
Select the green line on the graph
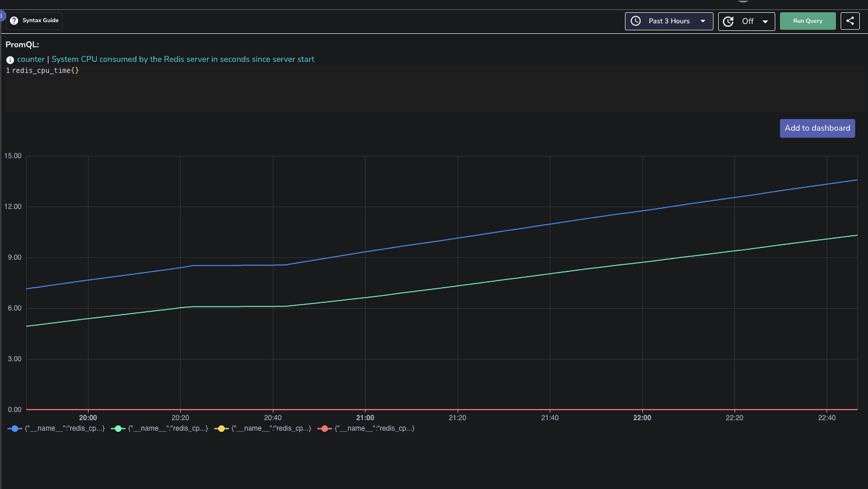pos(458,286)
